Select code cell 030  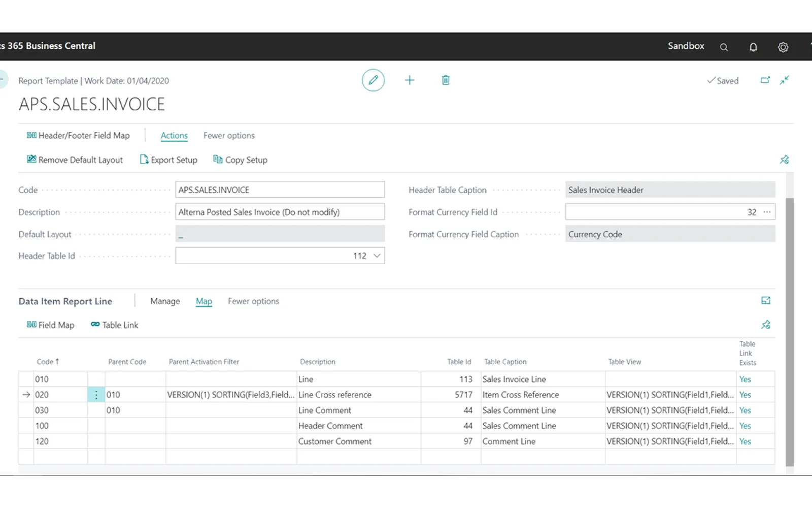click(60, 410)
